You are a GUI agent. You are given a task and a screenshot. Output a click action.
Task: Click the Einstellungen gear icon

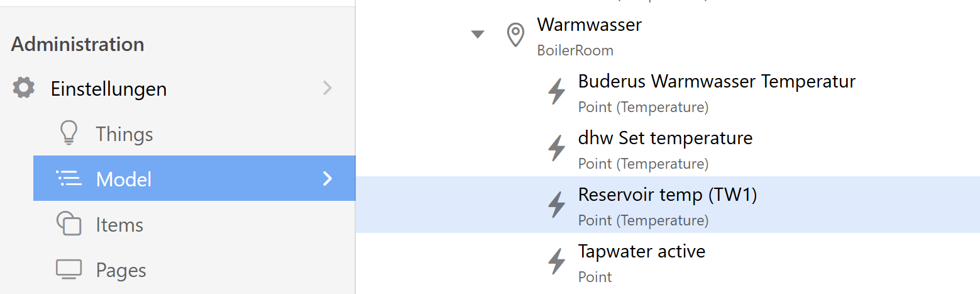click(24, 88)
